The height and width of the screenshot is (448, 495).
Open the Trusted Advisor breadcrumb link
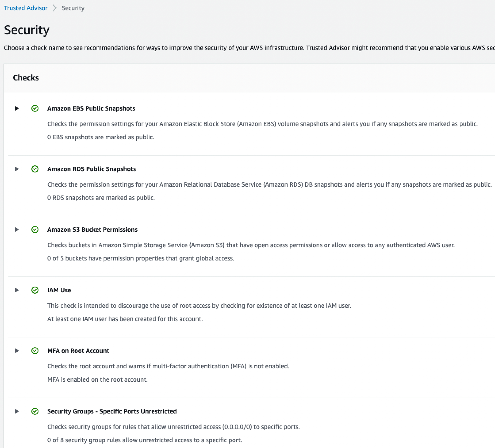[x=26, y=8]
